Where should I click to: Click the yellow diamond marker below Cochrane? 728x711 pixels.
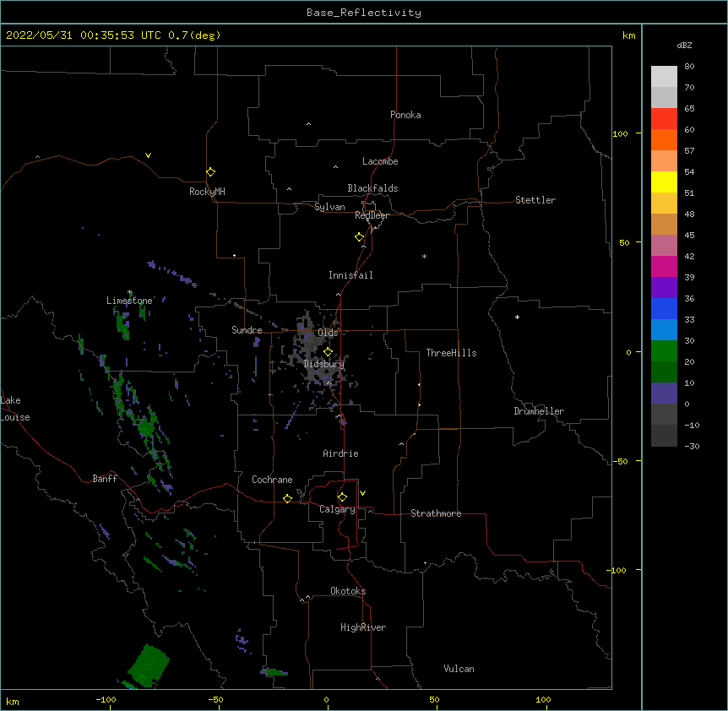pyautogui.click(x=287, y=498)
